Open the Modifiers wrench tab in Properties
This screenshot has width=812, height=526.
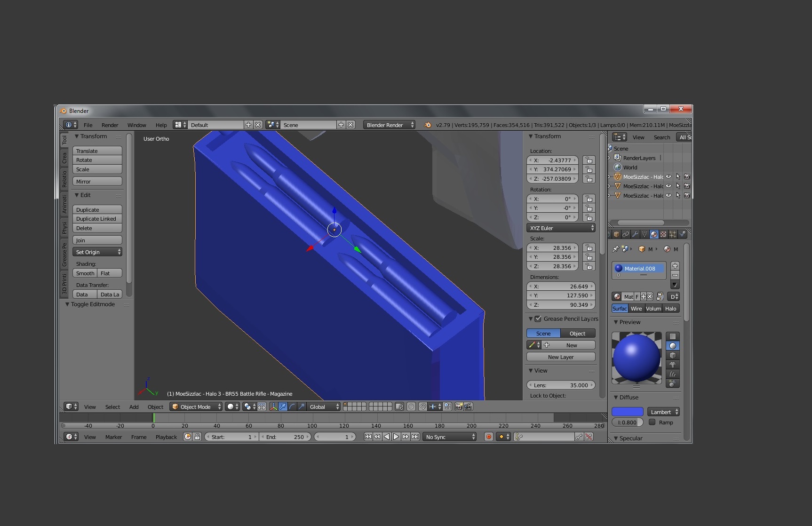pos(635,234)
